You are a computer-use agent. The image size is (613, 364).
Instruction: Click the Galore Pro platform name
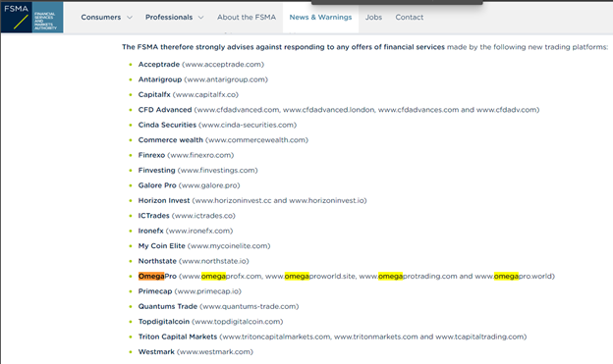[157, 185]
